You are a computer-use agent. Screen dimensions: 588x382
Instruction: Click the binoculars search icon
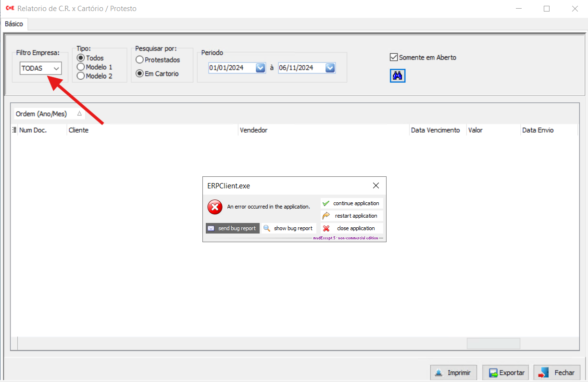pyautogui.click(x=398, y=75)
